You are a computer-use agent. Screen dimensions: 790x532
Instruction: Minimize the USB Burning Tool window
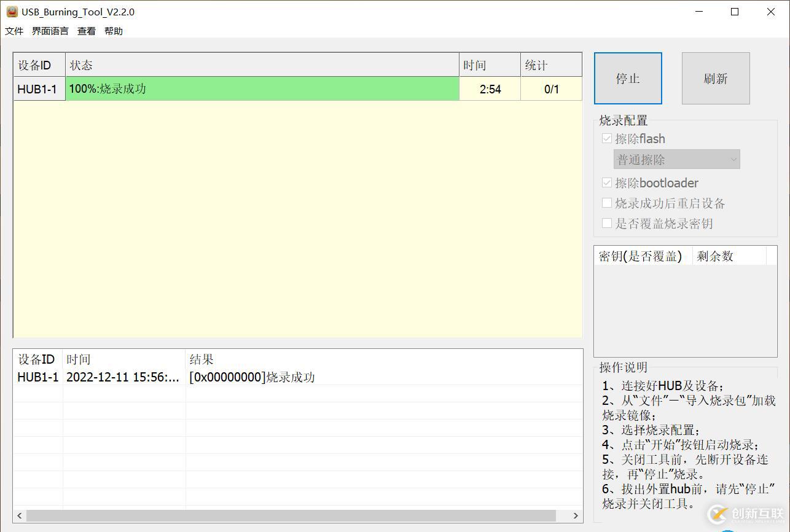tap(699, 12)
